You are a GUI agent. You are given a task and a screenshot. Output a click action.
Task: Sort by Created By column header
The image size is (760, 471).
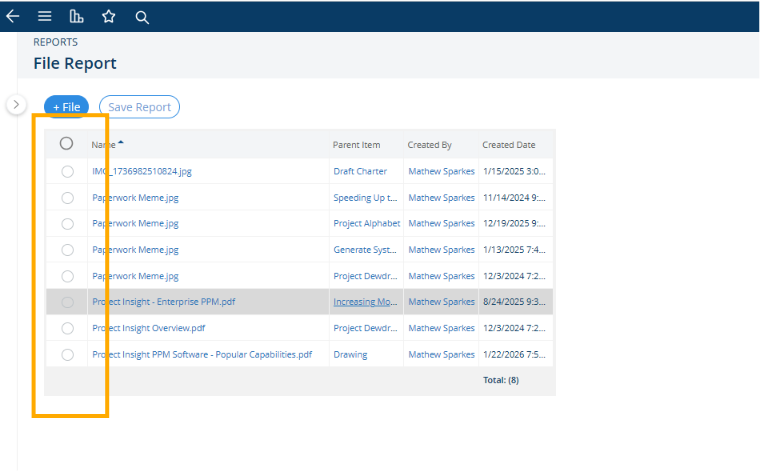(429, 144)
